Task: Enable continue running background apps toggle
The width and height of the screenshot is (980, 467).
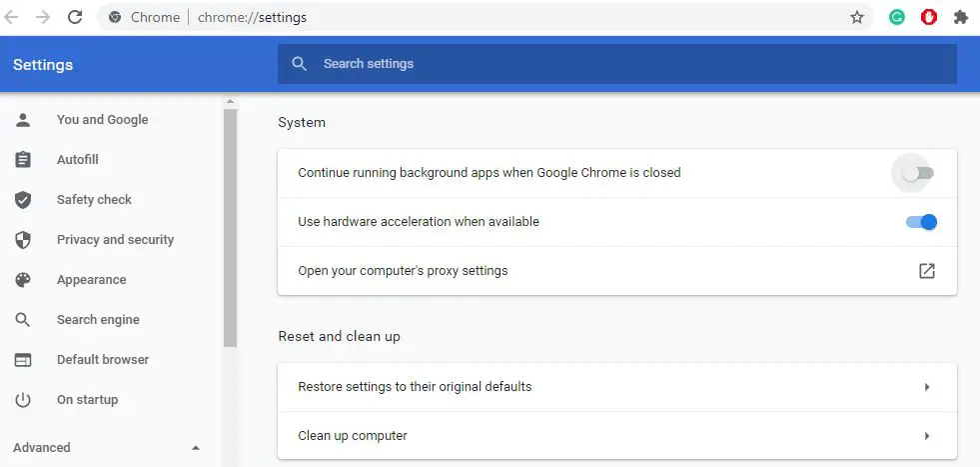Action: (917, 173)
